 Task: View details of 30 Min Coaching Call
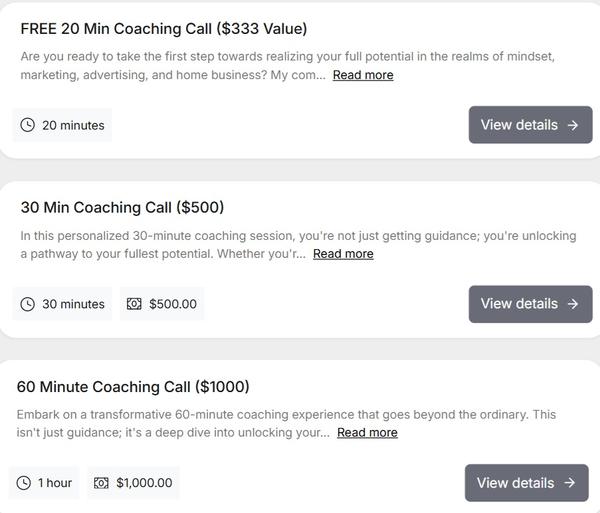pos(530,304)
